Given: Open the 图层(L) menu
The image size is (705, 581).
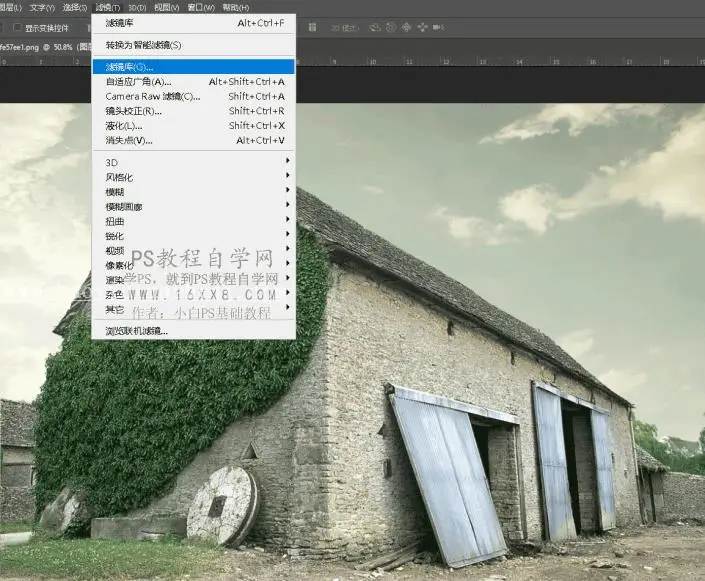Looking at the screenshot, I should click(x=11, y=7).
